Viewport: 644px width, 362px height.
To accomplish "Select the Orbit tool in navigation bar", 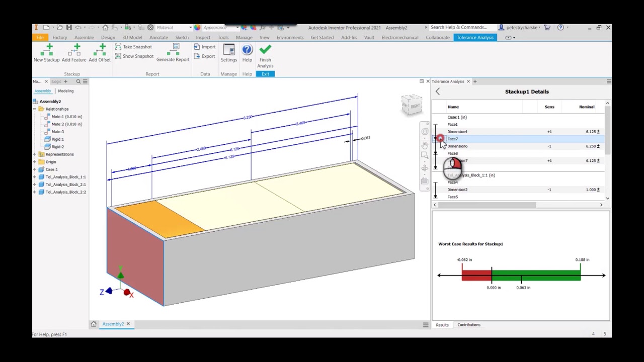I will pos(425,167).
